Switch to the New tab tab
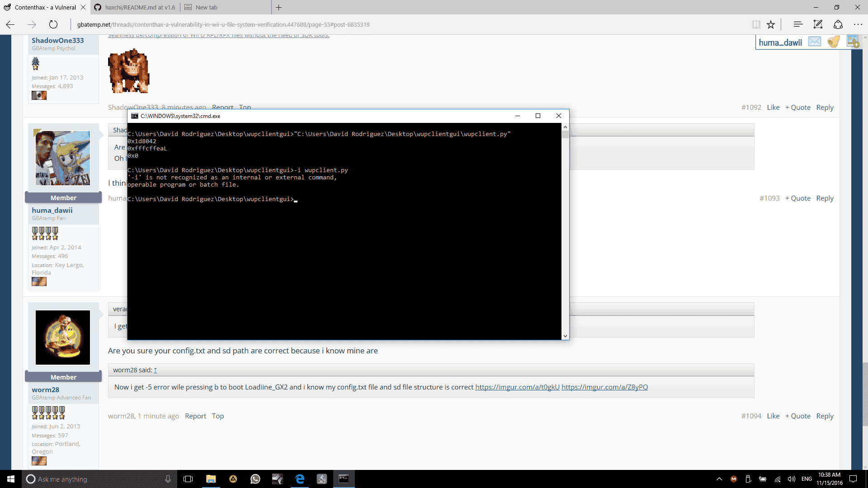The width and height of the screenshot is (868, 488). [x=226, y=7]
